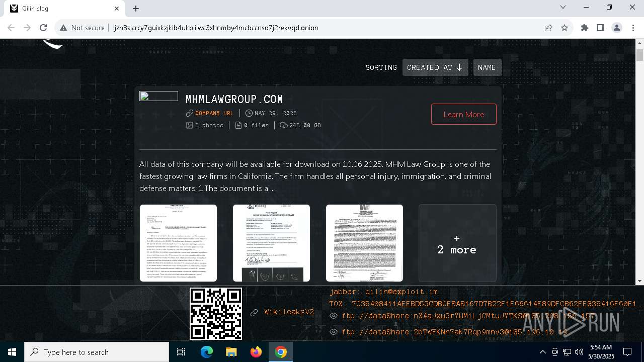This screenshot has height=362, width=644.
Task: Click the Not secure warning icon
Action: coord(63,28)
